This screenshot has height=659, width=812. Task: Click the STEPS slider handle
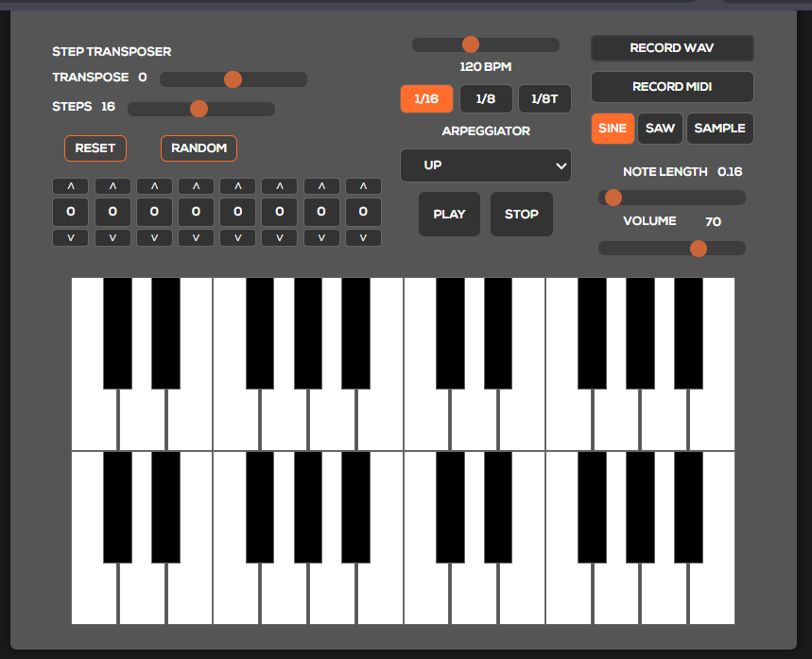tap(199, 109)
